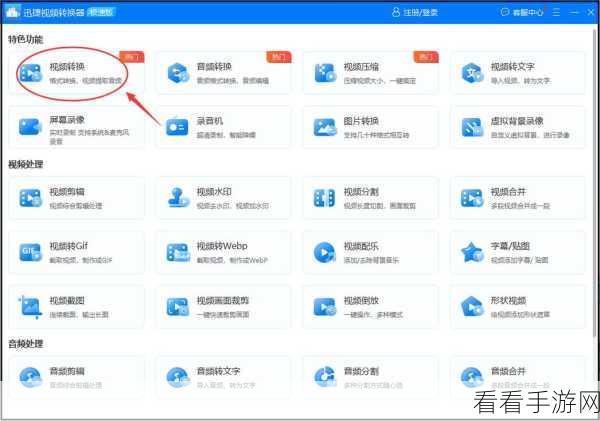Click the 图片转换 card title text
The width and height of the screenshot is (600, 421).
pos(361,121)
